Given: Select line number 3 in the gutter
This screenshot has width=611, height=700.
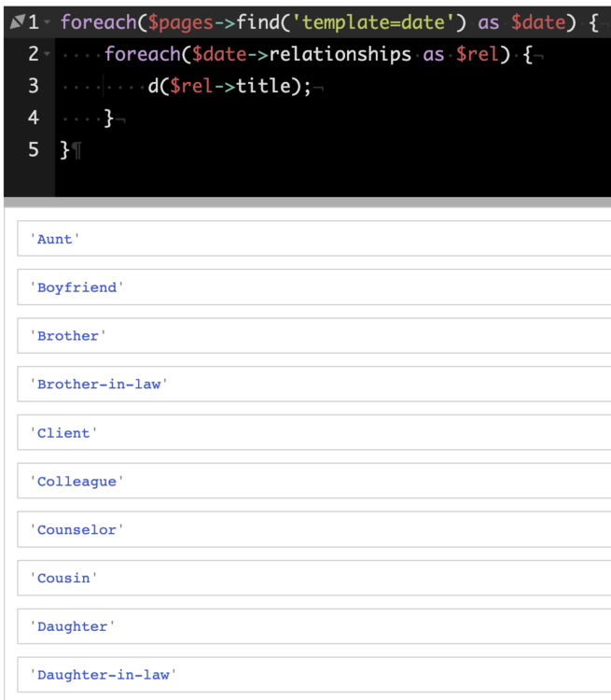Looking at the screenshot, I should pyautogui.click(x=34, y=86).
